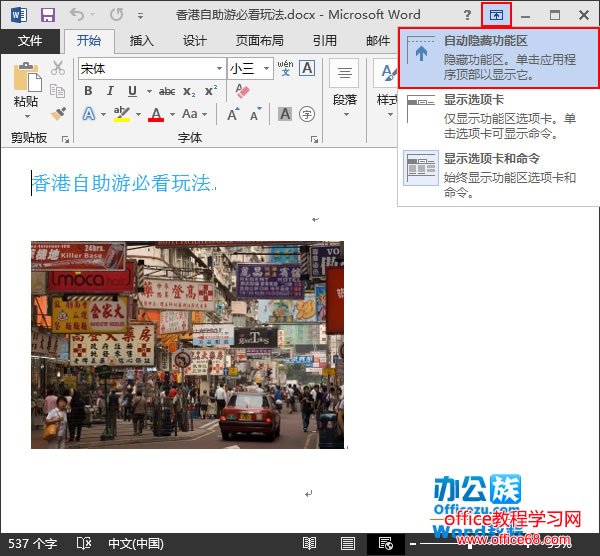Open the 文件 file tab
Viewport: 600px width, 556px height.
[x=30, y=41]
